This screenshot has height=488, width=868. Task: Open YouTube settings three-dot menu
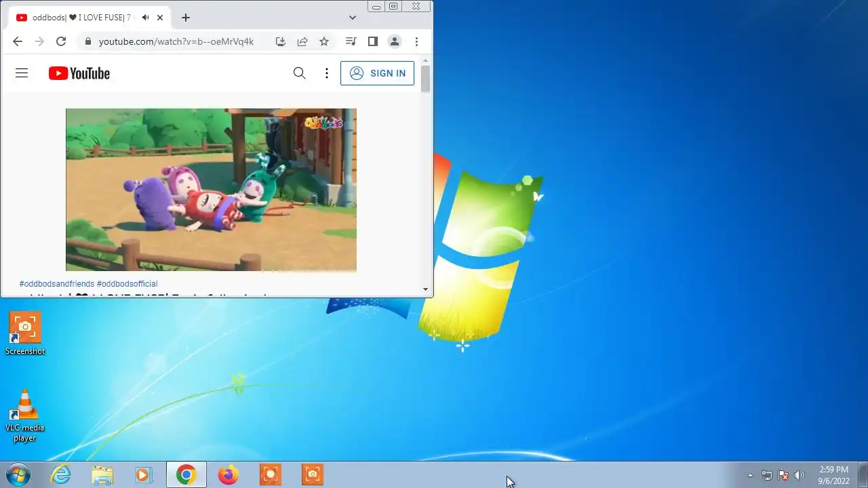point(327,73)
